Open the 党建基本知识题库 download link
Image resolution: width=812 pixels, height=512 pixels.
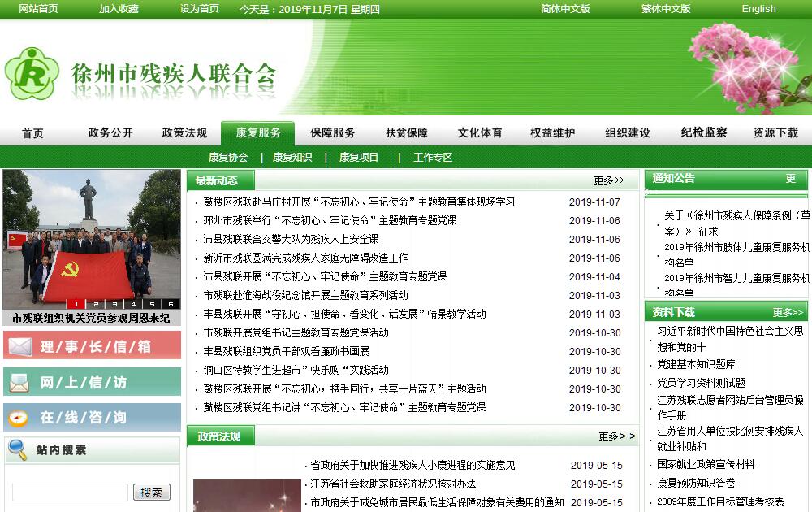point(696,364)
